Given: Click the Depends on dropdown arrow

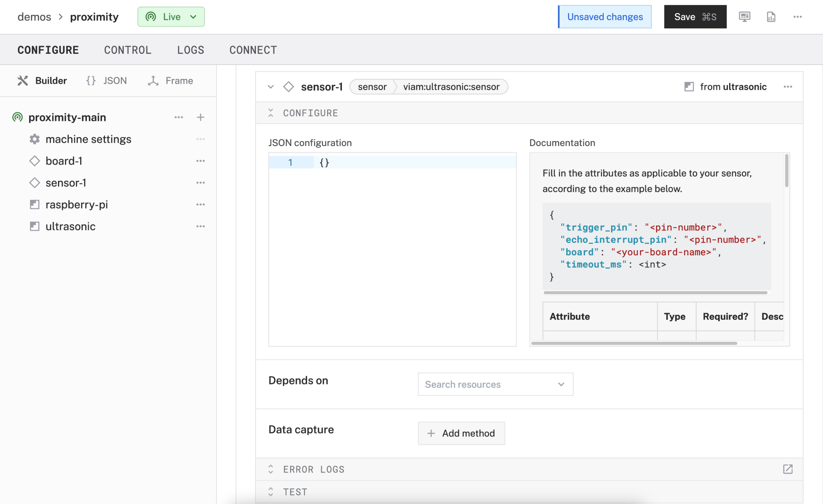Looking at the screenshot, I should [561, 384].
